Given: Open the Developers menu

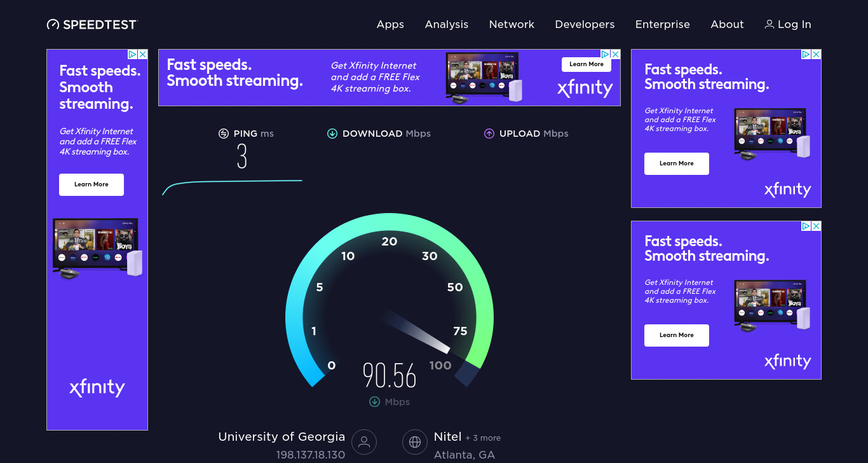Looking at the screenshot, I should (x=585, y=24).
